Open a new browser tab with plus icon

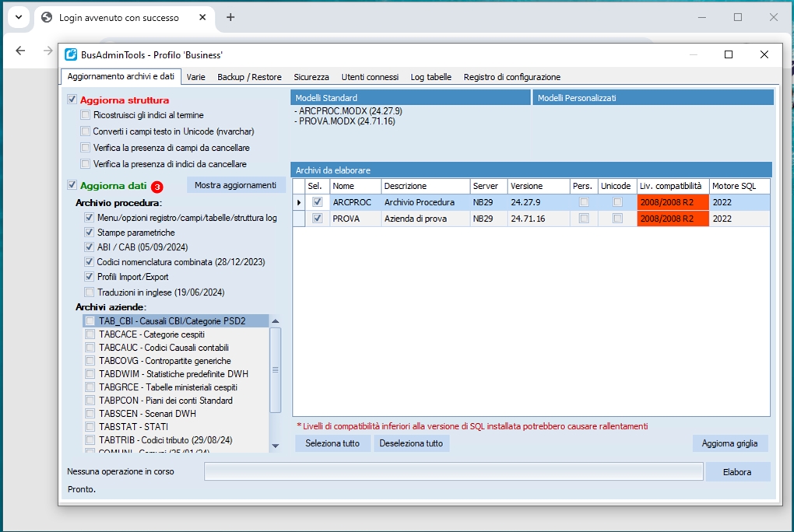(230, 17)
